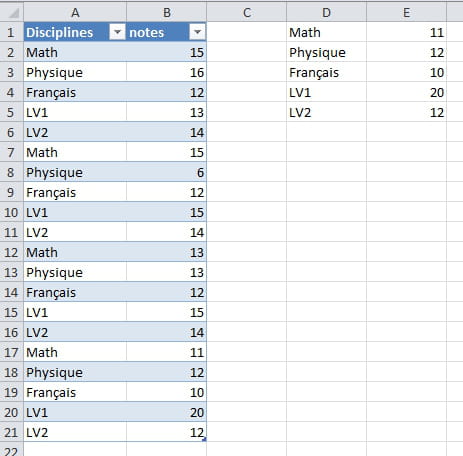Screen dimensions: 463x456
Task: Open the Disciplines filter dropdown arrow
Action: tap(117, 32)
